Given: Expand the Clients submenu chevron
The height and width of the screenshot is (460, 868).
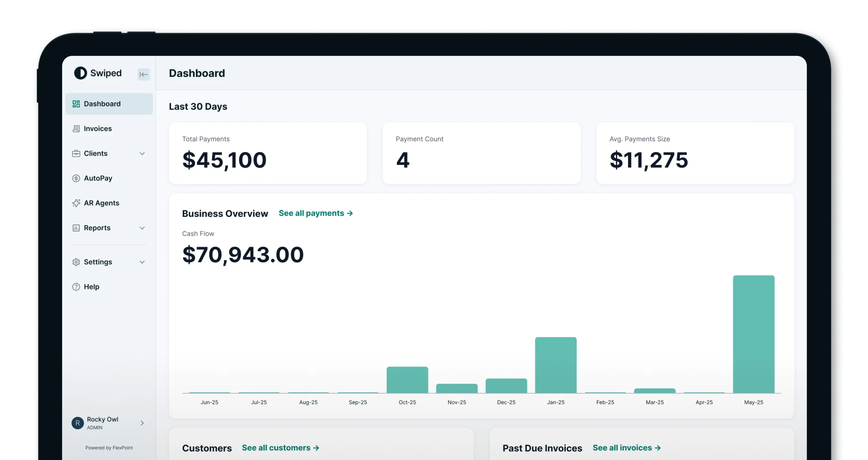Looking at the screenshot, I should click(142, 153).
